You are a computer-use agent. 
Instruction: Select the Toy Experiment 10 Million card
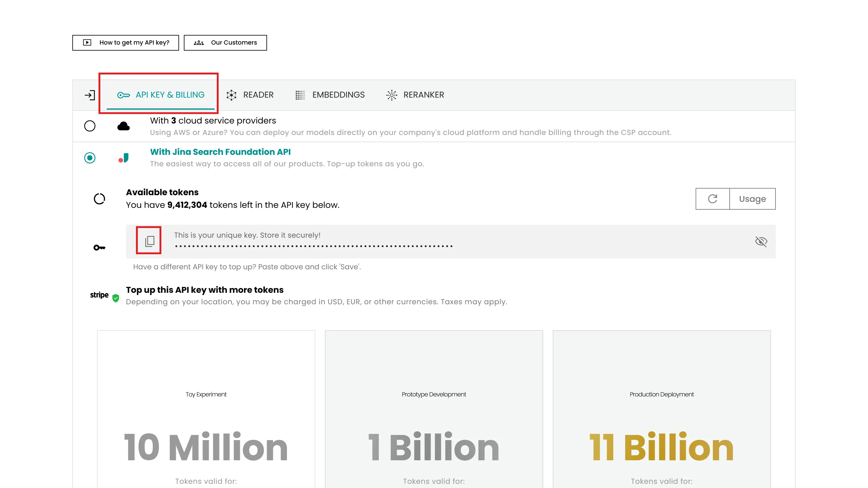[x=206, y=409]
